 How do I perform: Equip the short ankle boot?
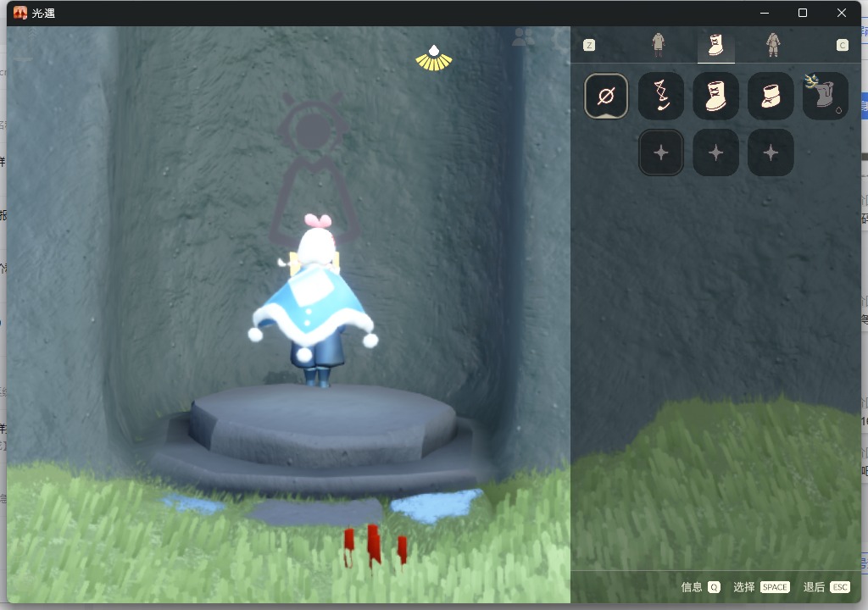click(x=771, y=97)
